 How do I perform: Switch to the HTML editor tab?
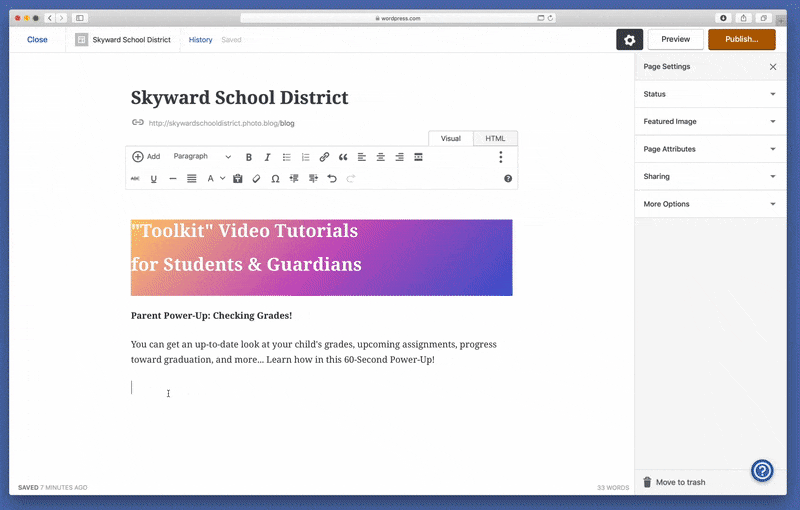coord(495,138)
